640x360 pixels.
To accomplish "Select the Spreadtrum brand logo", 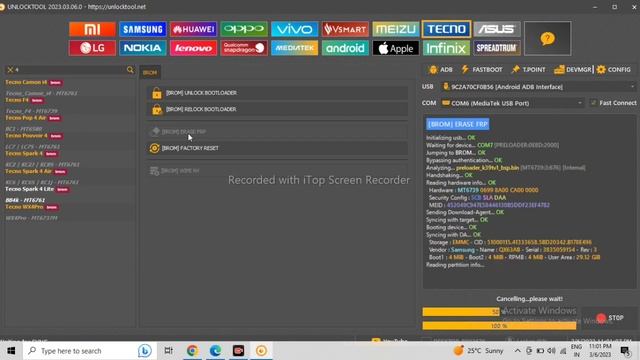I will coord(497,48).
